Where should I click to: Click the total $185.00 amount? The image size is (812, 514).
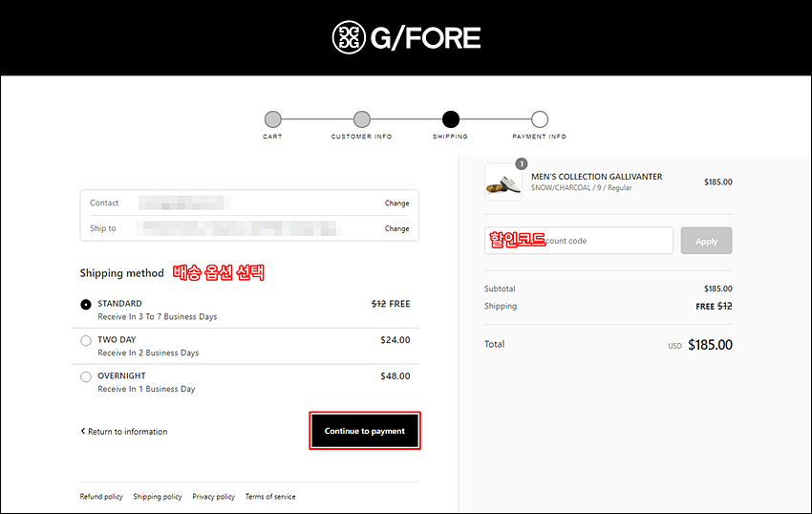coord(710,345)
